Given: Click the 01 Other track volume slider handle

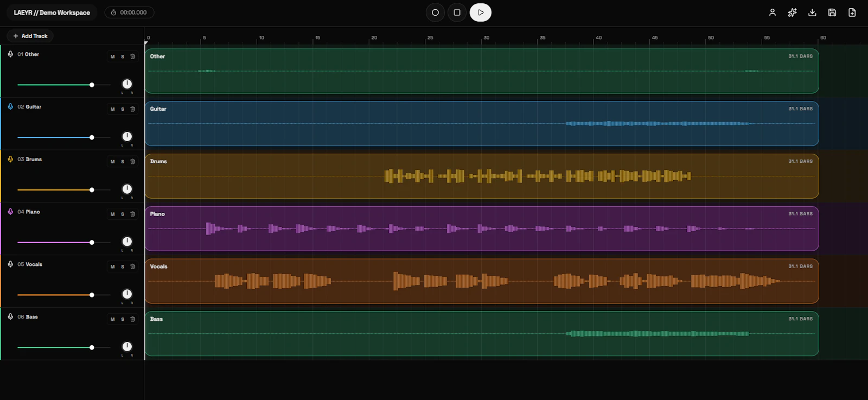Looking at the screenshot, I should 92,85.
